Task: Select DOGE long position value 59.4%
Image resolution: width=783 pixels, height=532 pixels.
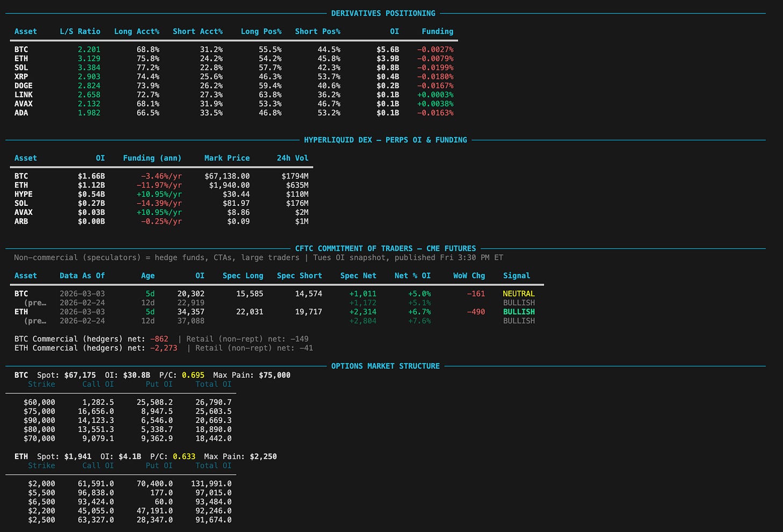Action: pyautogui.click(x=270, y=85)
